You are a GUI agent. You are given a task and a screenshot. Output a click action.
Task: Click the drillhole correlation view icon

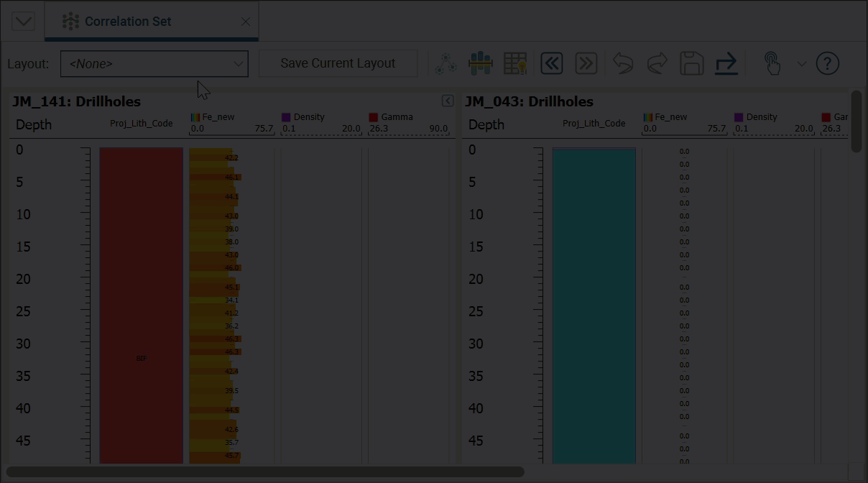click(481, 63)
